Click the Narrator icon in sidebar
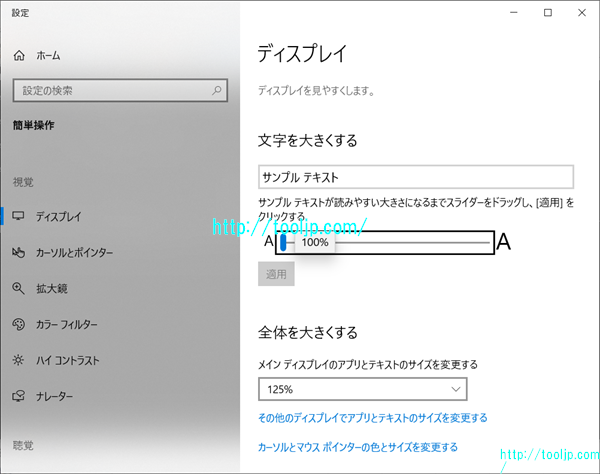This screenshot has width=600, height=474. [18, 396]
